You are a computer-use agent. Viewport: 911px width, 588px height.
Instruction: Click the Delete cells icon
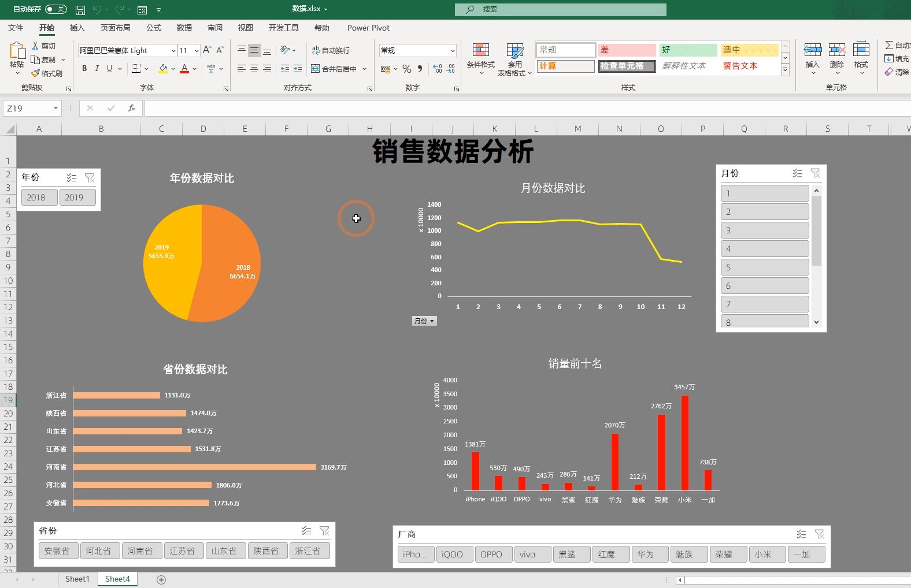[837, 50]
